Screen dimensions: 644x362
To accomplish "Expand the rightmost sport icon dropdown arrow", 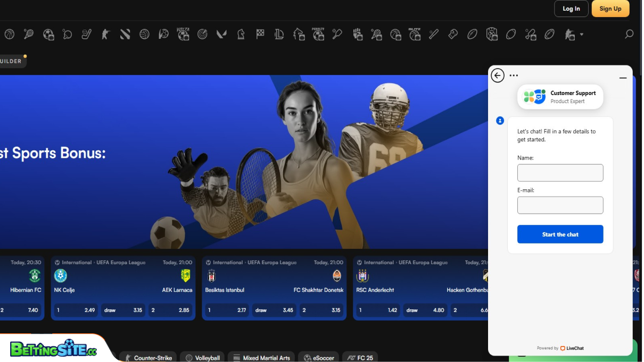I will coord(581,35).
